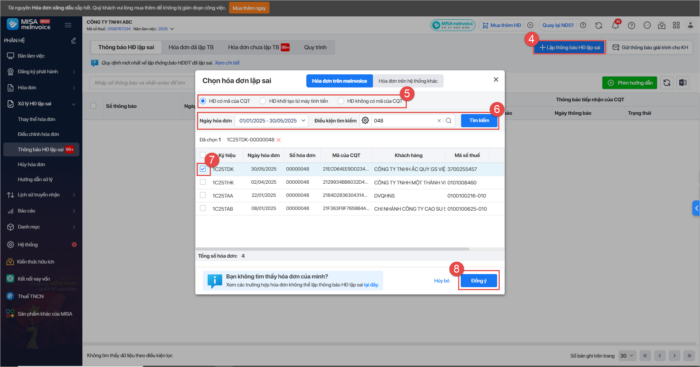Open Thuế TNCN in the sidebar
700x367 pixels.
(x=30, y=296)
